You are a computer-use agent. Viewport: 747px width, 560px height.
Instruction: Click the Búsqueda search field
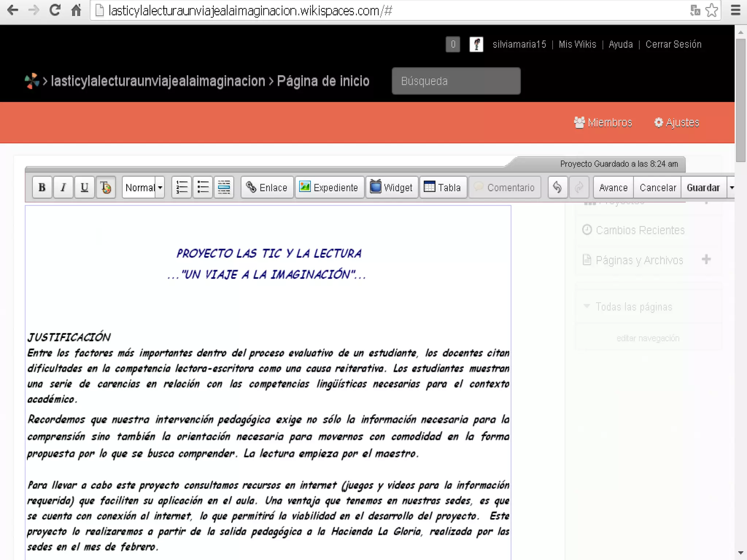coord(456,81)
